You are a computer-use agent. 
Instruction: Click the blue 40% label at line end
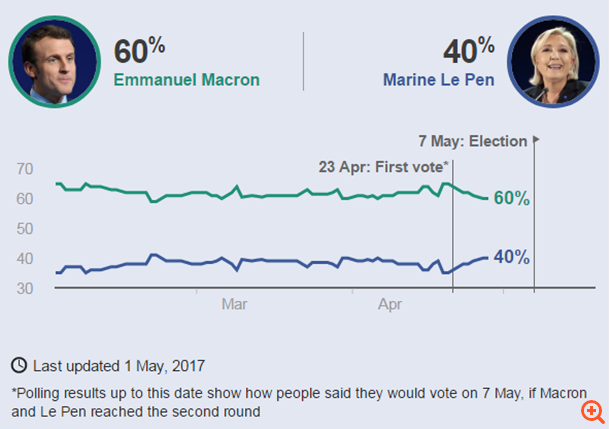pyautogui.click(x=511, y=257)
